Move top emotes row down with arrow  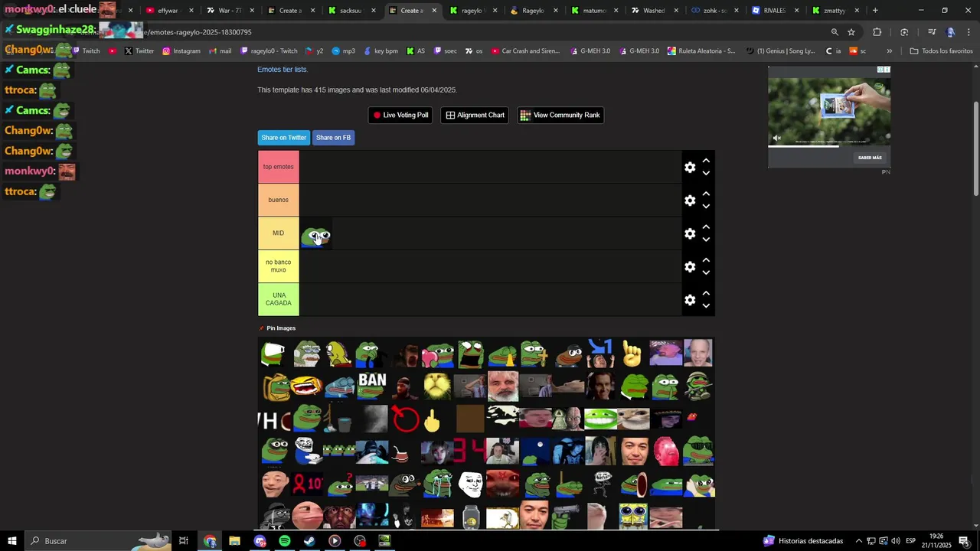(x=706, y=173)
